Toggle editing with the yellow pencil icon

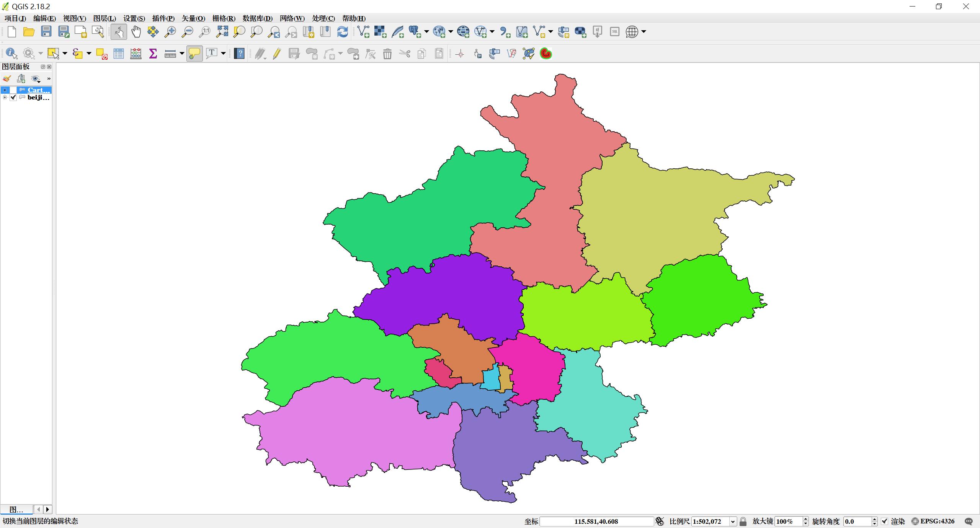(x=277, y=54)
